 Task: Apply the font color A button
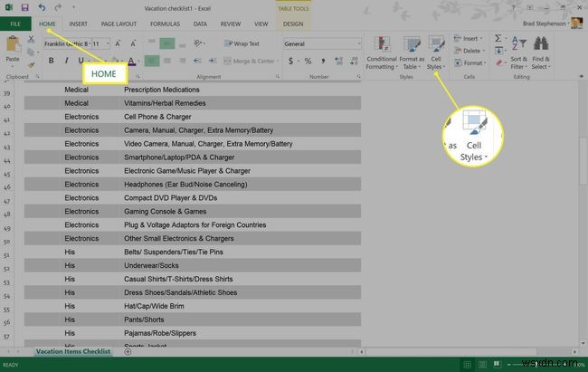[x=131, y=61]
